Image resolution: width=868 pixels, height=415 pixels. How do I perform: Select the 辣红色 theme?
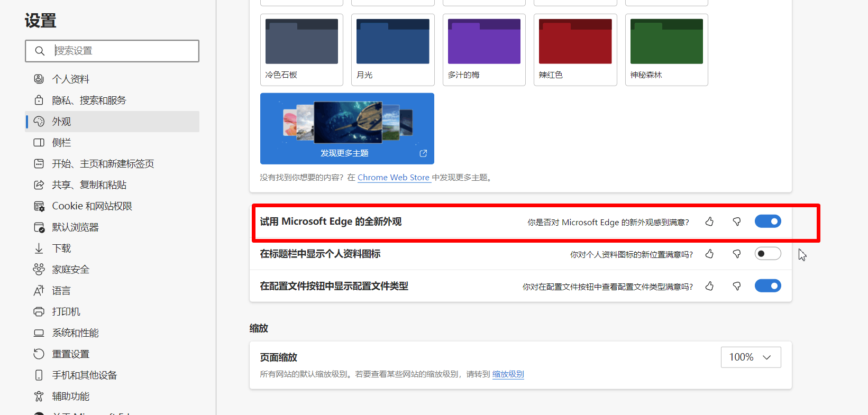(575, 50)
